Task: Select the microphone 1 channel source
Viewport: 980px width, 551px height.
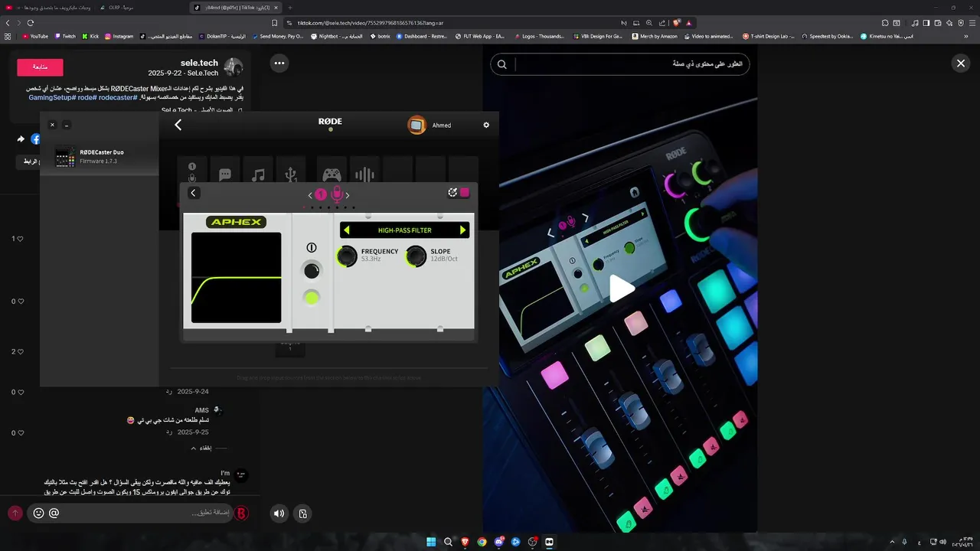Action: point(192,173)
